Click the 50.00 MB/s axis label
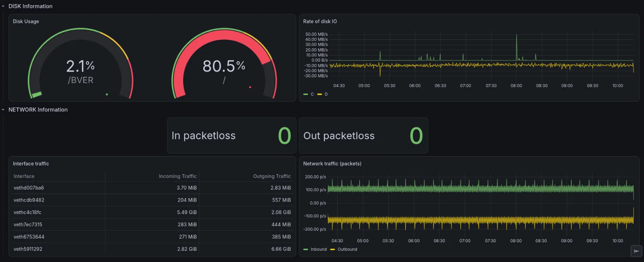644x262 pixels. tap(316, 34)
